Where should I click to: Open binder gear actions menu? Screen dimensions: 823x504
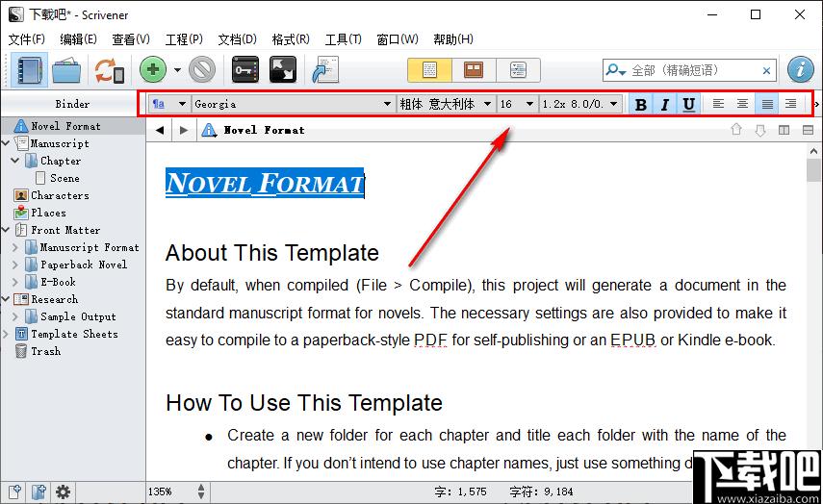click(63, 491)
